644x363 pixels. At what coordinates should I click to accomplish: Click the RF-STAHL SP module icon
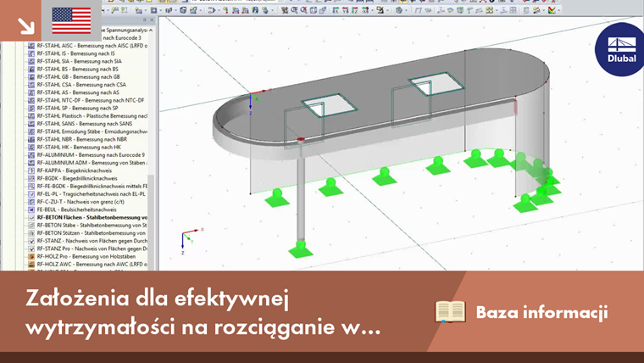click(x=31, y=108)
